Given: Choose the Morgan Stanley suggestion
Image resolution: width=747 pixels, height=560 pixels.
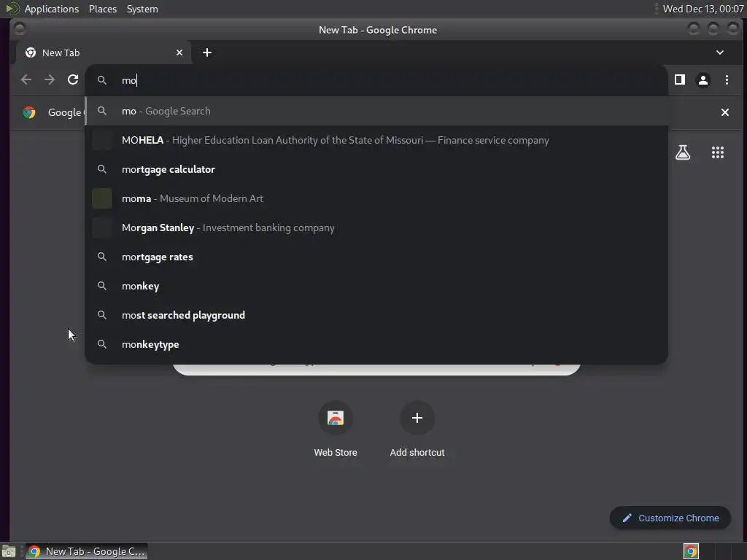Looking at the screenshot, I should [376, 227].
